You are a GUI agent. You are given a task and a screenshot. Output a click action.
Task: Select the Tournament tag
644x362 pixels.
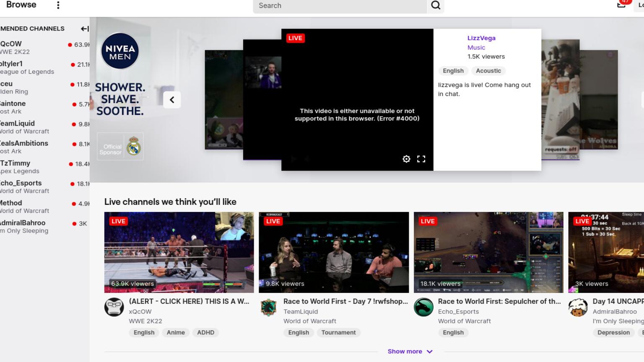[338, 333]
